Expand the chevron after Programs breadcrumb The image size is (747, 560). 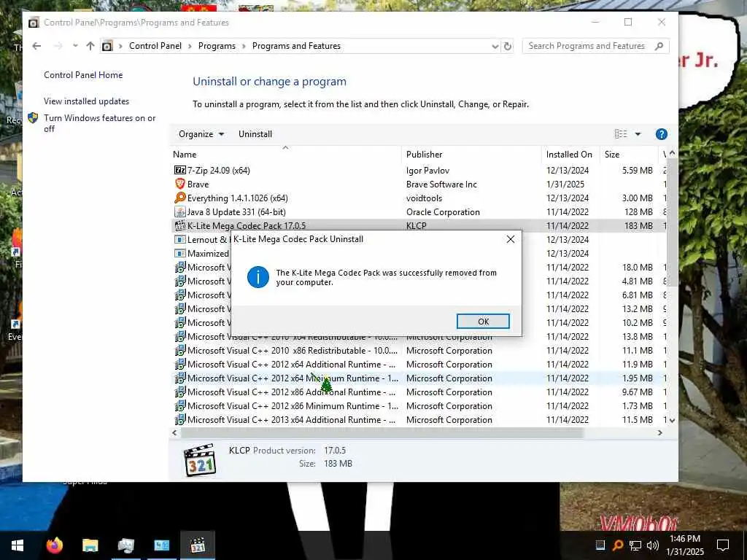pos(244,46)
